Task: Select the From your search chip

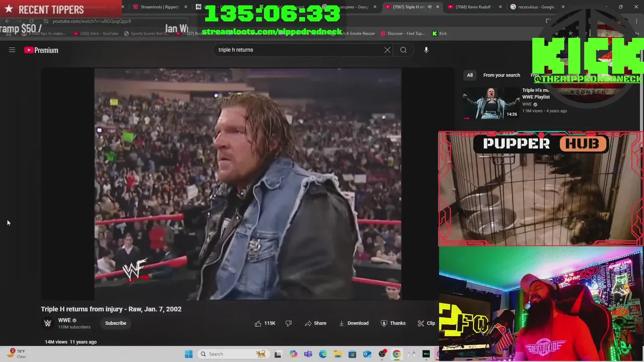Action: click(x=502, y=75)
